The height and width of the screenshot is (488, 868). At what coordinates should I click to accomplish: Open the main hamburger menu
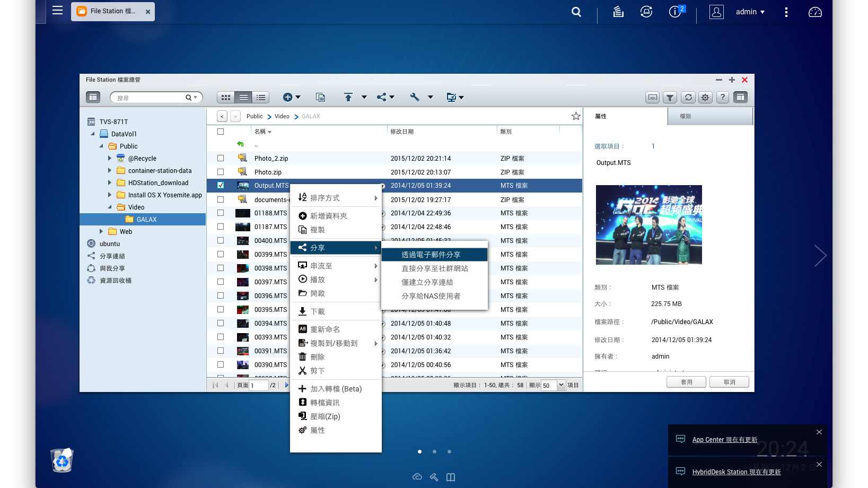[x=57, y=11]
